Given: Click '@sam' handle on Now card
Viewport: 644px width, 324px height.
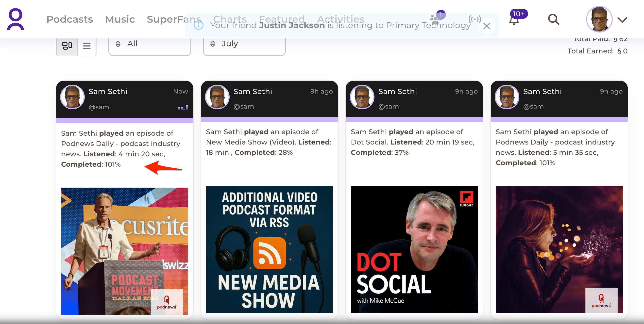Looking at the screenshot, I should point(99,107).
